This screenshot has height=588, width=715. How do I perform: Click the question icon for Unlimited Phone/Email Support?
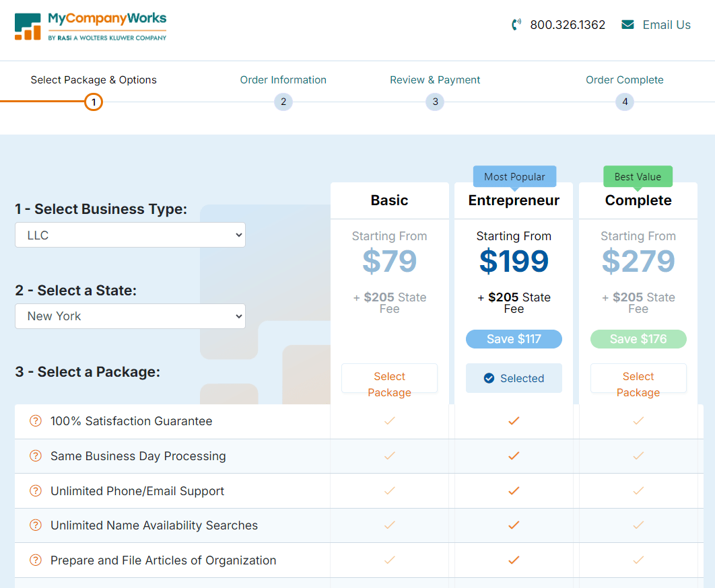(35, 490)
